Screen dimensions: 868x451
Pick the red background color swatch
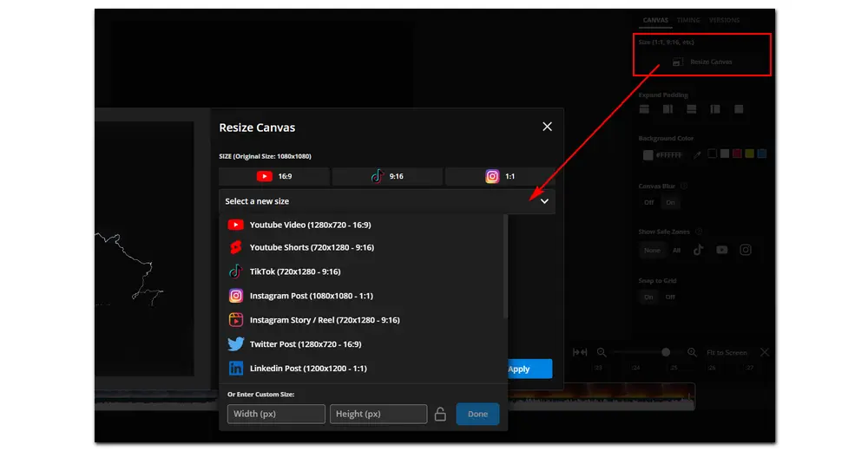pos(737,154)
